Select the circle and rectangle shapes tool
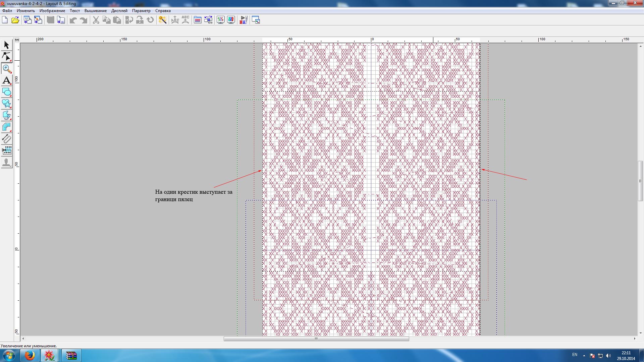 tap(6, 92)
